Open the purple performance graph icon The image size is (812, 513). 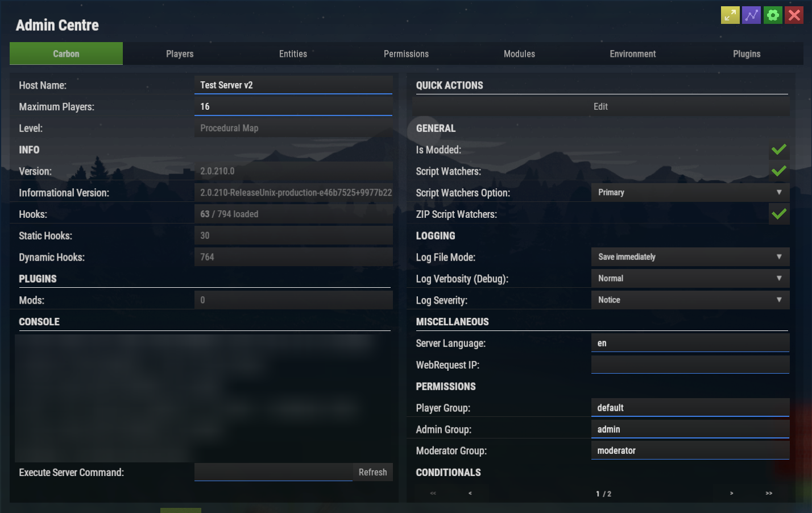tap(751, 15)
